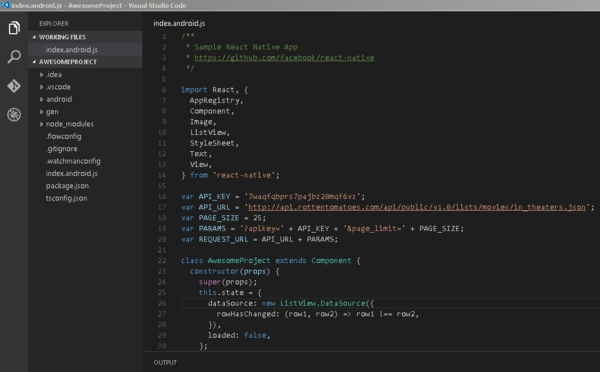The image size is (600, 372).
Task: Follow the github.com/facebook/react-native link
Action: 284,58
